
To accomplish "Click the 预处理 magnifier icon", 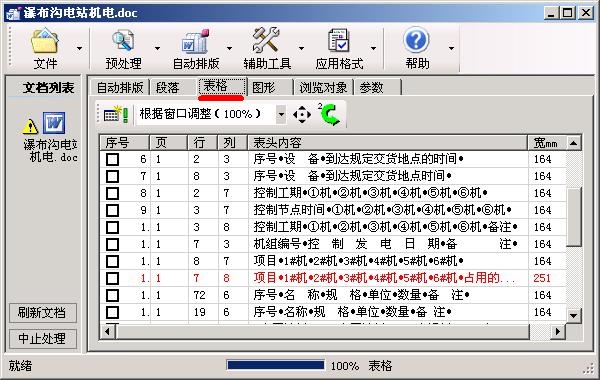I will (123, 41).
